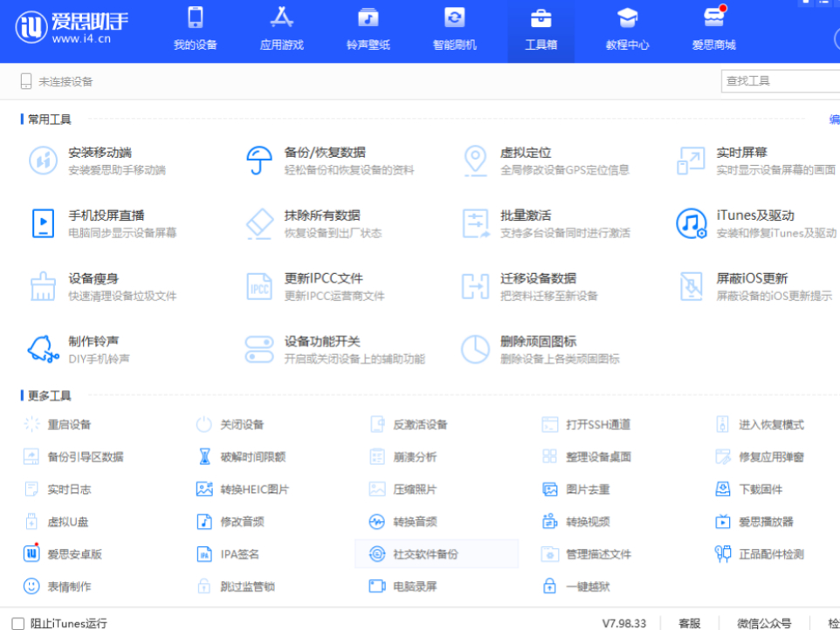The image size is (840, 630).
Task: Open 爱思安卓版 tool
Action: click(63, 554)
